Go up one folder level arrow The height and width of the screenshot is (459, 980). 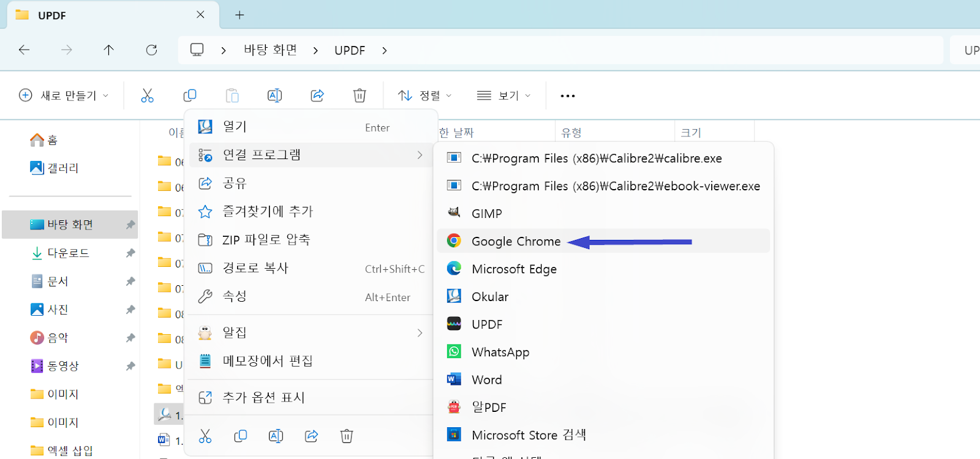pyautogui.click(x=109, y=50)
